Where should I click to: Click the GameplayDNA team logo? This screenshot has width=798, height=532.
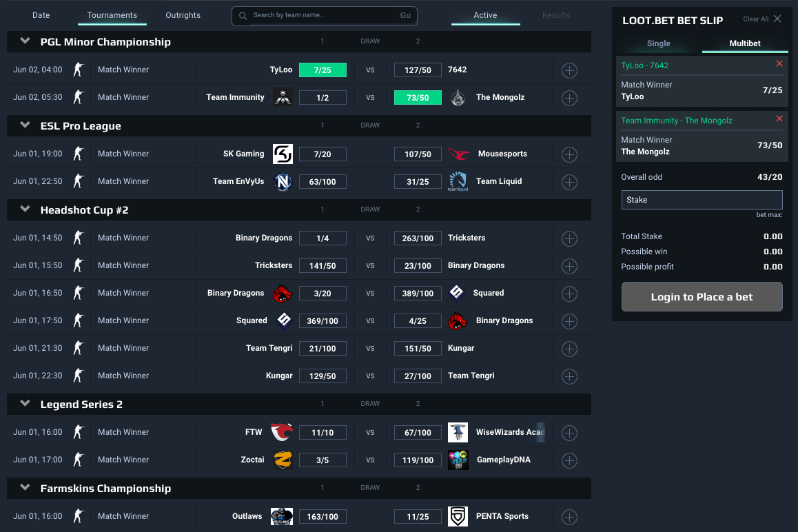click(458, 460)
